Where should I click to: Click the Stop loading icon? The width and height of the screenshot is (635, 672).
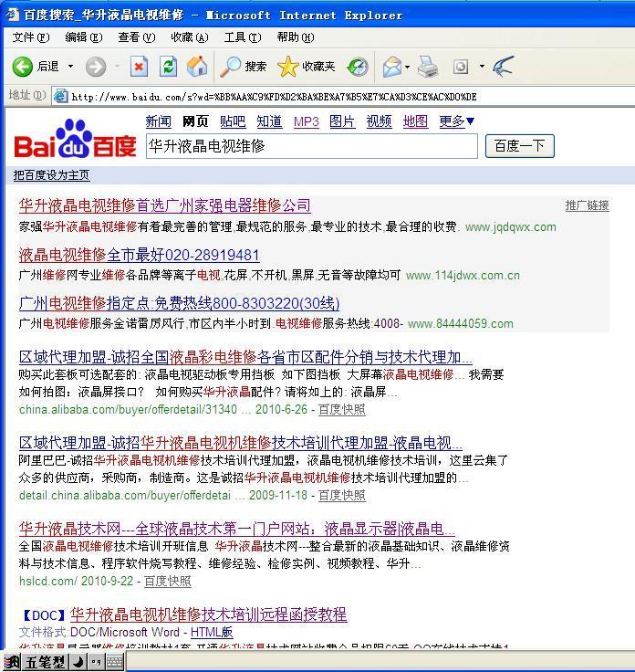pyautogui.click(x=139, y=66)
